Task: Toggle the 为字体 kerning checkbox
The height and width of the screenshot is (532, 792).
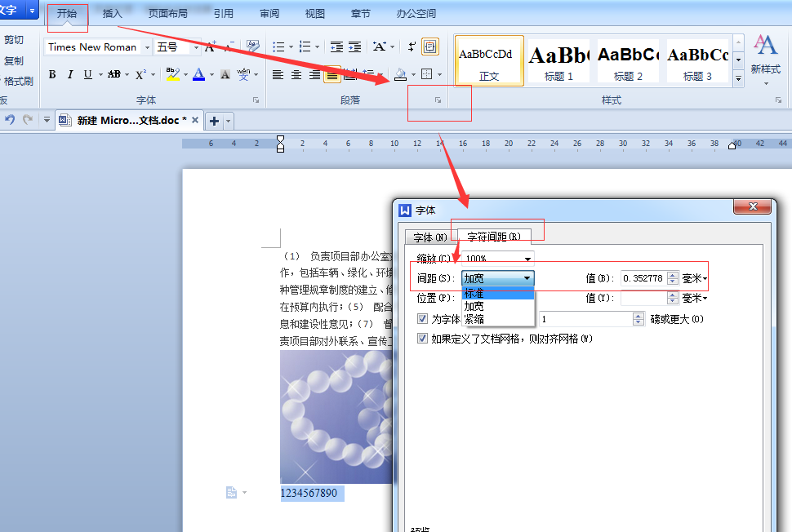Action: coord(423,319)
